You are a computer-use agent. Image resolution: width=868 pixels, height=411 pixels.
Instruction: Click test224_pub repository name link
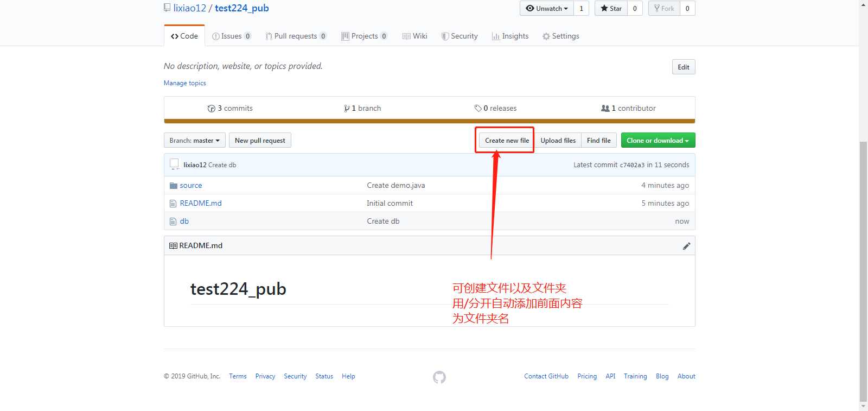[242, 8]
